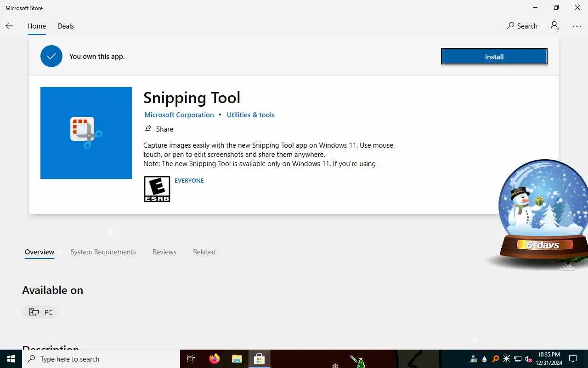This screenshot has width=588, height=368.
Task: Share the Snipping Tool app
Action: click(x=159, y=129)
